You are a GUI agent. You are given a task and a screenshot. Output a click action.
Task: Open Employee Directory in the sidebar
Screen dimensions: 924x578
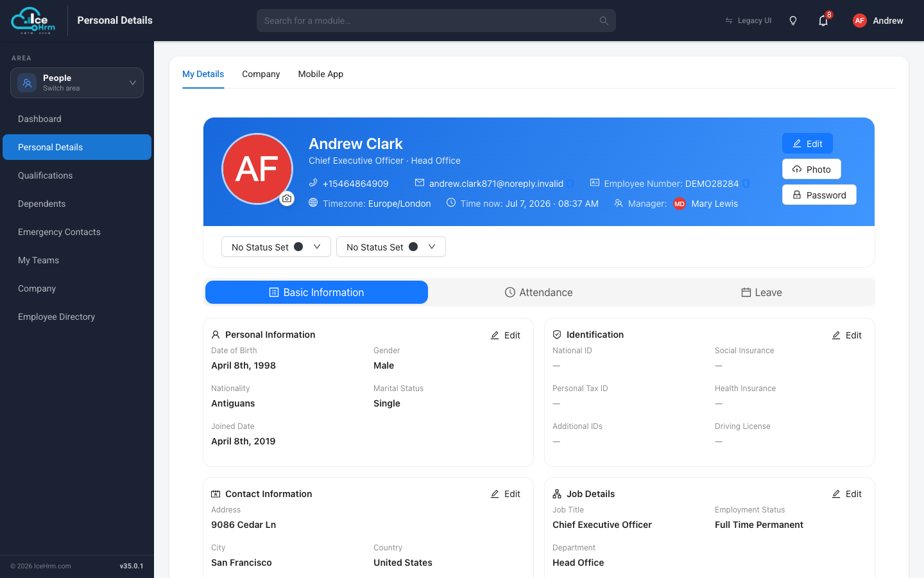77,317
